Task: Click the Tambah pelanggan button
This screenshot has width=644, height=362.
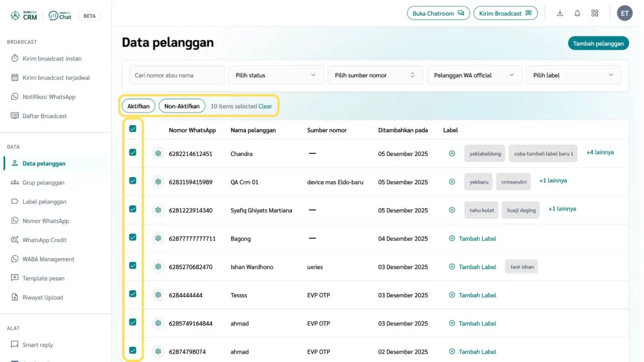Action: 598,43
